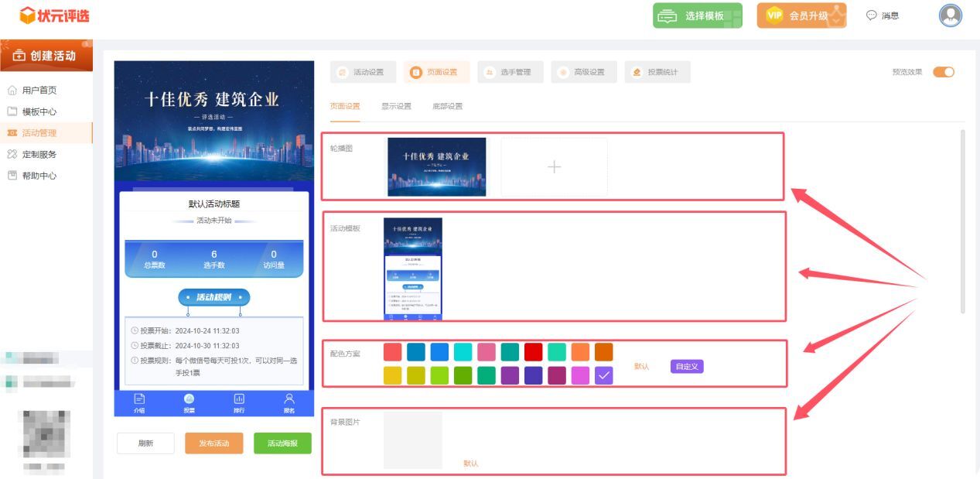Click the 背景图片 upload placeholder

413,440
